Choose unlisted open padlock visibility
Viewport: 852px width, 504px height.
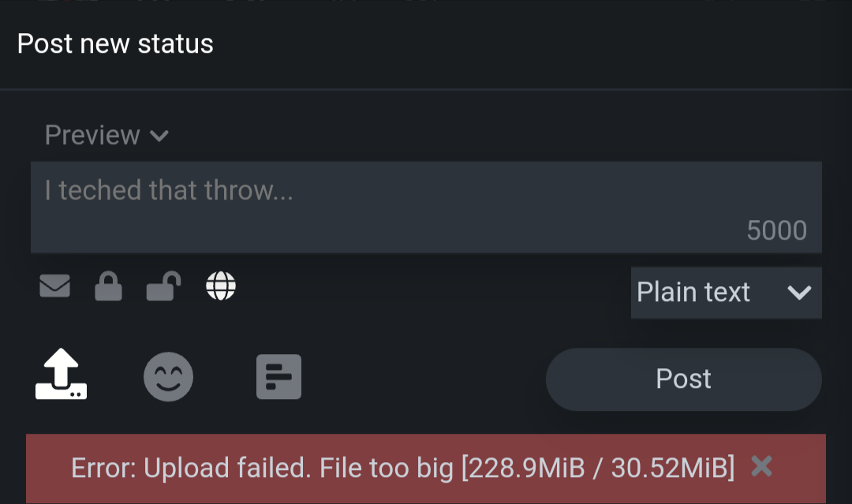click(x=163, y=286)
